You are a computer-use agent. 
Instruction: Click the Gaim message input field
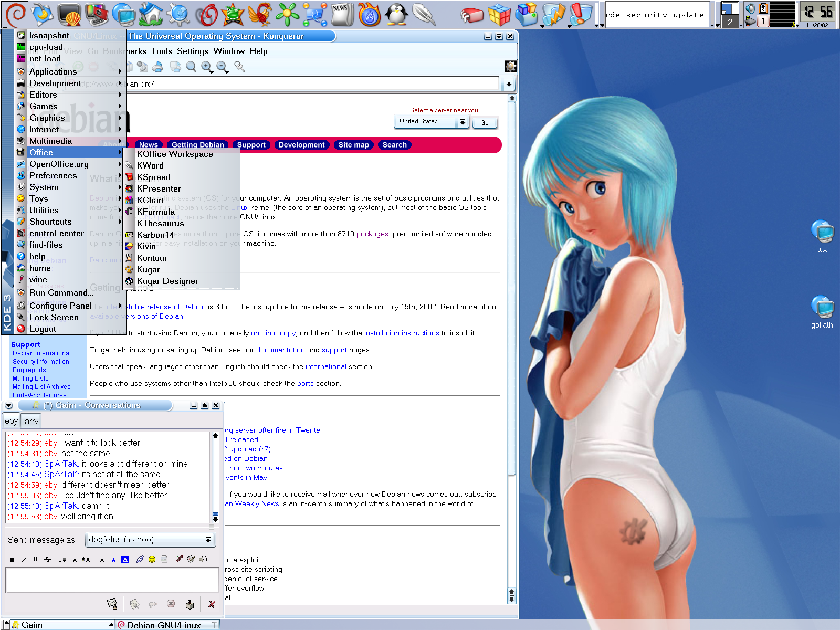112,580
